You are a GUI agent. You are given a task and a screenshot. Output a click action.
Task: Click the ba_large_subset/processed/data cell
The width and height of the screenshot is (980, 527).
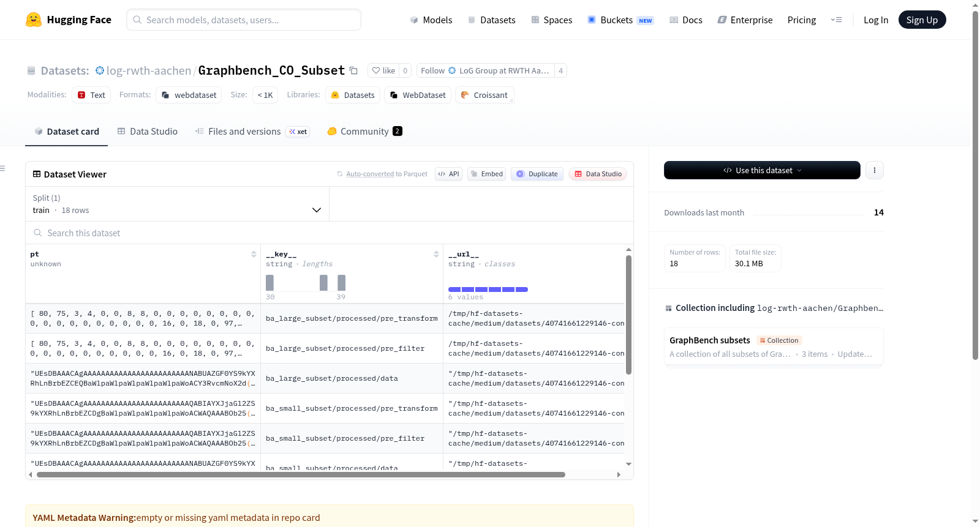pyautogui.click(x=352, y=378)
